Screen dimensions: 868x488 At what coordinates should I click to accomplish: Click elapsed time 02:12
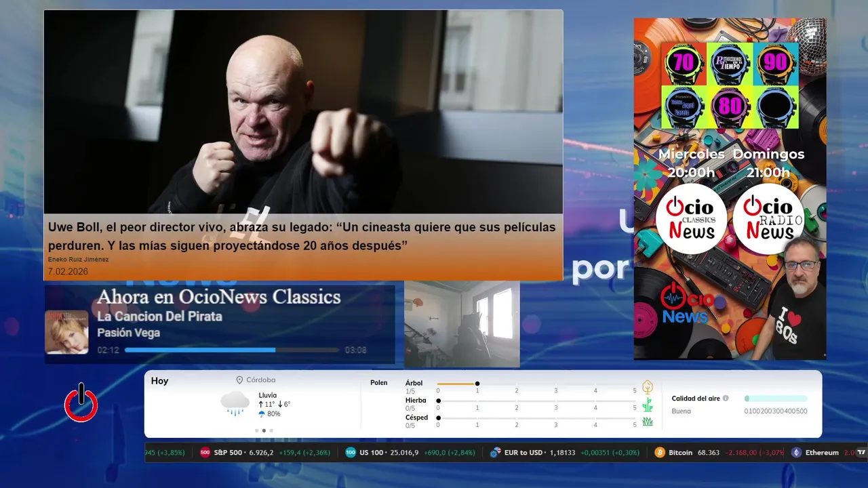pos(108,350)
